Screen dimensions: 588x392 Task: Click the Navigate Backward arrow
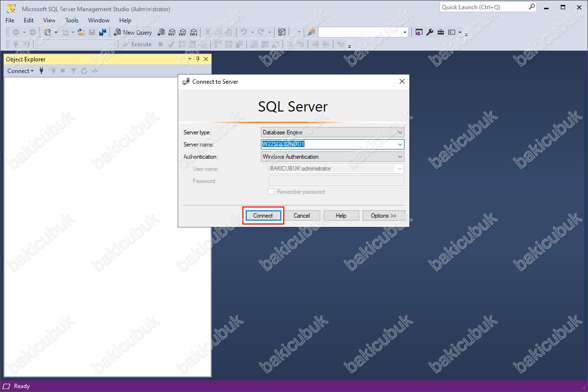pyautogui.click(x=16, y=32)
